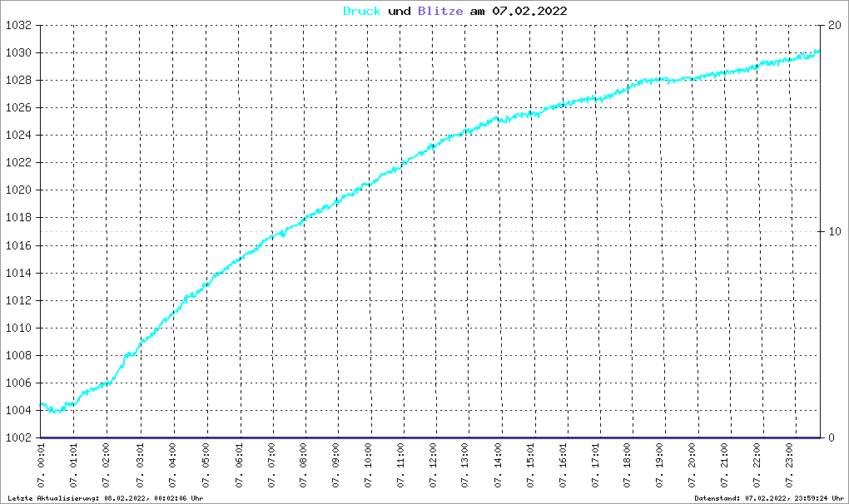Screen dimensions: 849x504
Task: Click the '07. 08:00' time axis label
Action: (305, 466)
